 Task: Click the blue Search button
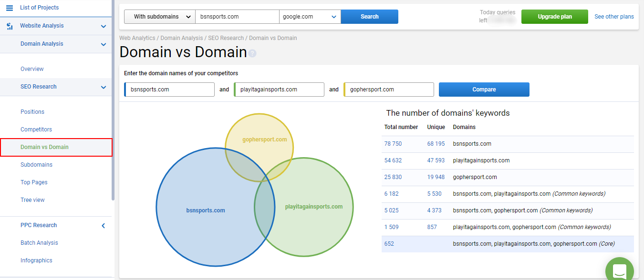pyautogui.click(x=370, y=17)
